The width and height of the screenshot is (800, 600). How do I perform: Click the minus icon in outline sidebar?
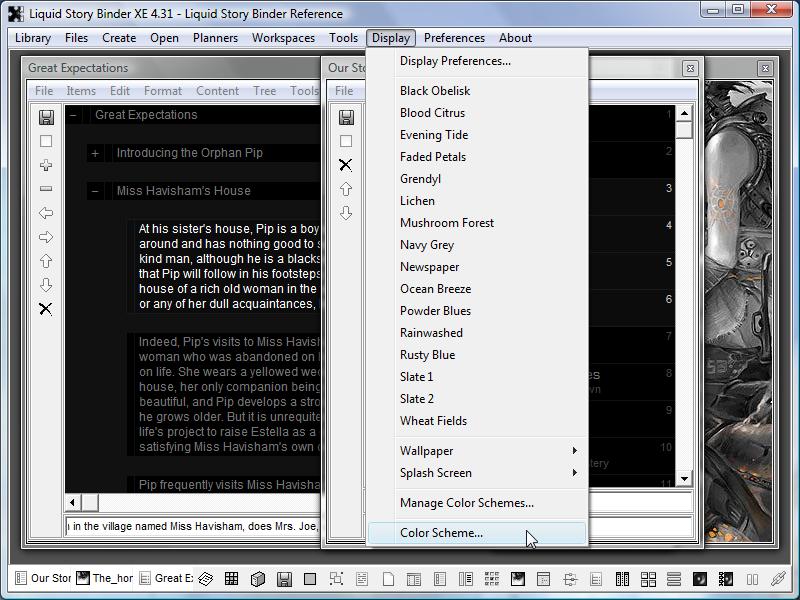tap(46, 189)
